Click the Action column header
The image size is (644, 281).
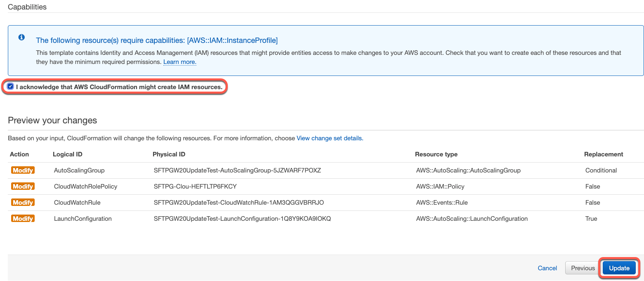(x=19, y=154)
